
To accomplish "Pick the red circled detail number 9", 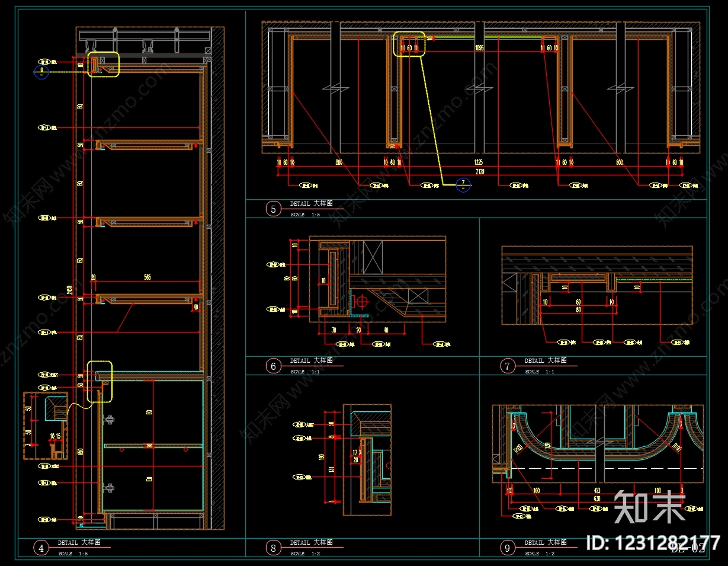I will coord(508,548).
